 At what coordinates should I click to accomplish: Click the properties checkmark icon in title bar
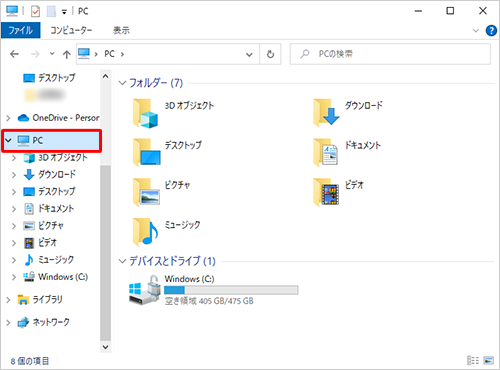pos(35,11)
